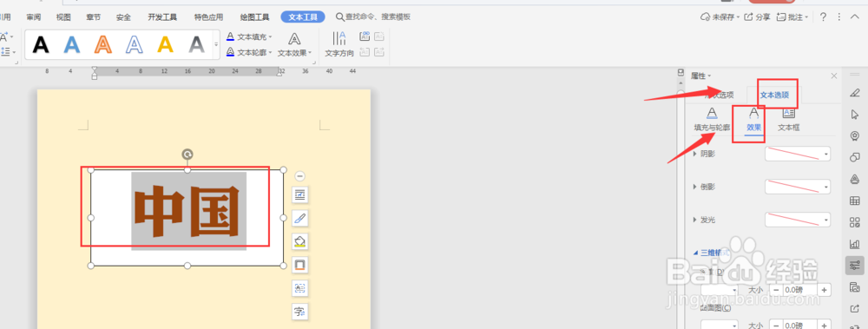
Task: Apply the gray gradient WordArt style
Action: (x=196, y=44)
